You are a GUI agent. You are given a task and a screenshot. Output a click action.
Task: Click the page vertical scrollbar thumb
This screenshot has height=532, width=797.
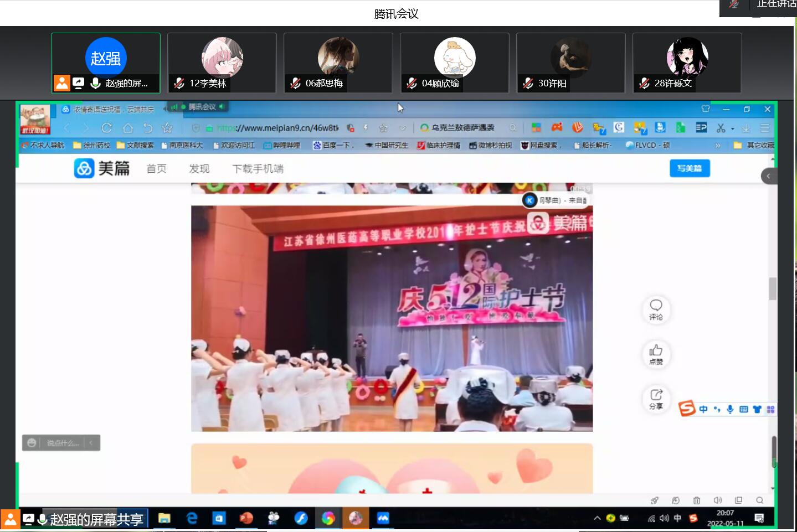tap(773, 288)
